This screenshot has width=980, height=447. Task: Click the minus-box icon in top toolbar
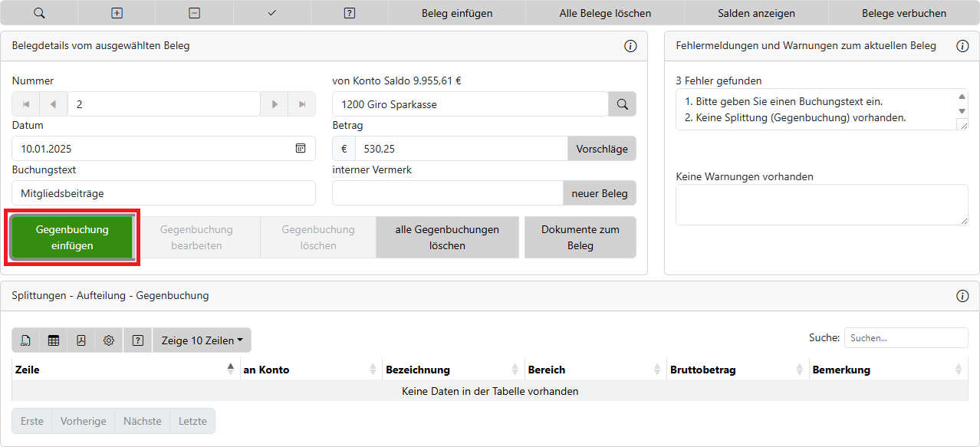[195, 13]
